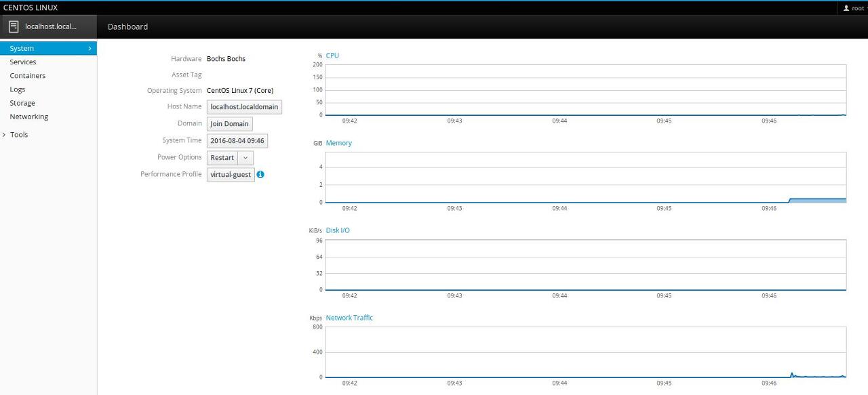Click the arrow on the System sidebar item
Screen dimensions: 868x395
tap(90, 48)
